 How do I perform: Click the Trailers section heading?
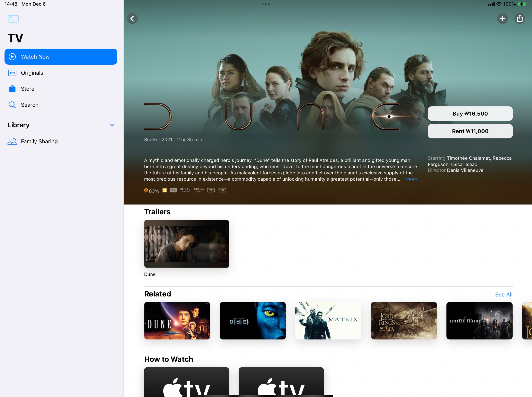pos(157,212)
